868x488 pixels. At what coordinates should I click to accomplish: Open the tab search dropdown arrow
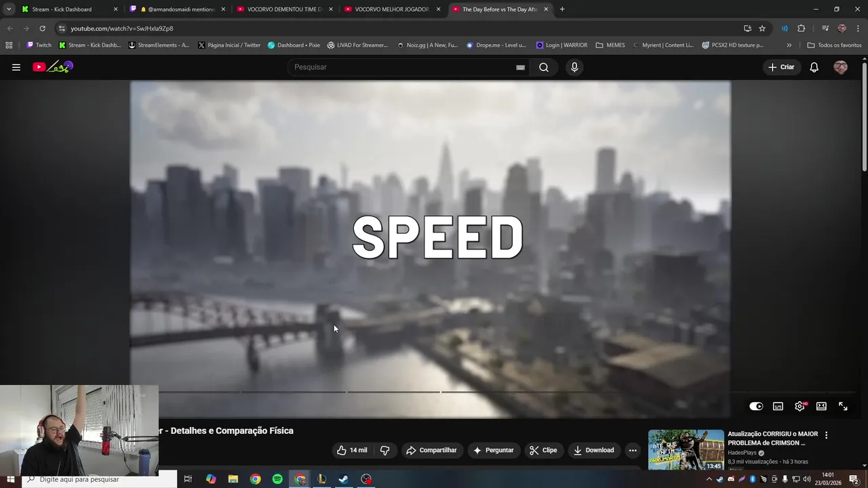[8, 9]
